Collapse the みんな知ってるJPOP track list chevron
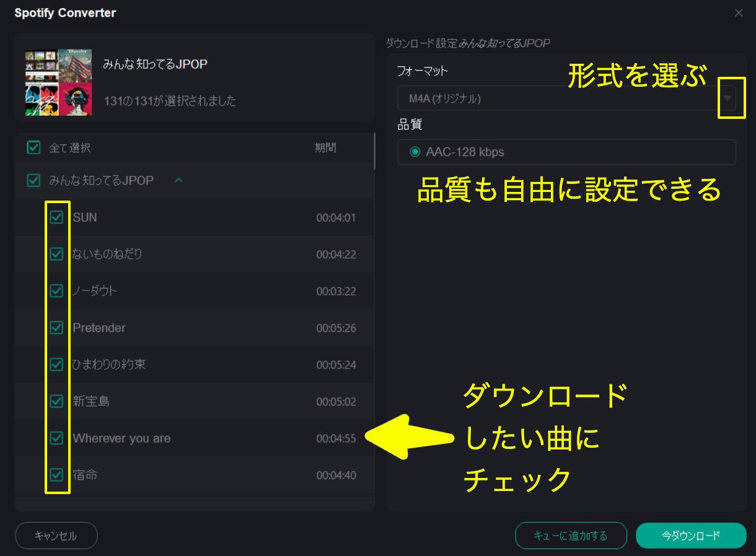Screen dimensions: 756x556 tap(178, 180)
